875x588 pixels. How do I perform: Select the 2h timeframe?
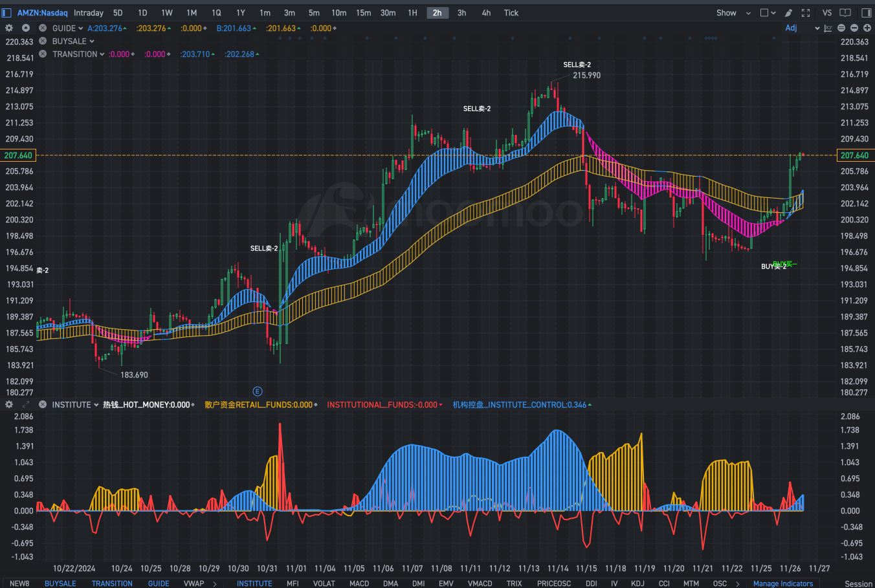click(437, 12)
